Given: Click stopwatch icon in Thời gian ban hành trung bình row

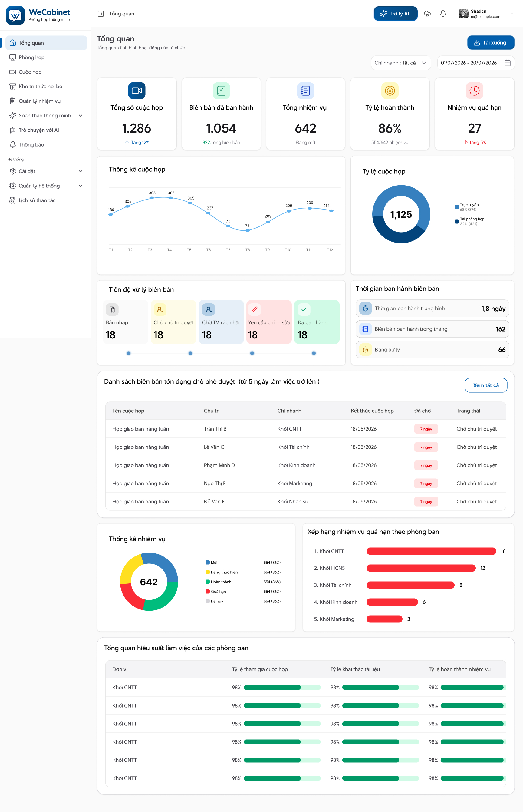Looking at the screenshot, I should click(365, 309).
